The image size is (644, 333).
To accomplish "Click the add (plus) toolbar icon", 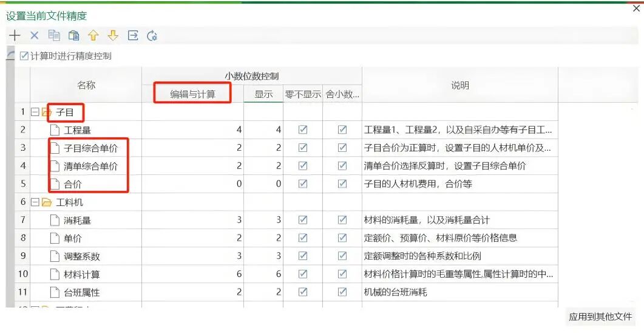I will [15, 36].
